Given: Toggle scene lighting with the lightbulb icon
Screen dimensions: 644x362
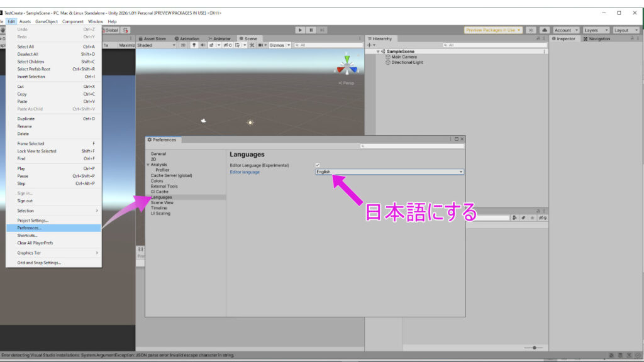Looking at the screenshot, I should pos(194,45).
